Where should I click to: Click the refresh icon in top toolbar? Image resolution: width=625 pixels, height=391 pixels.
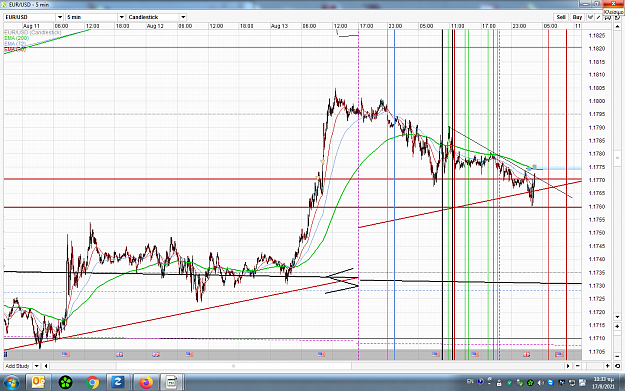tap(617, 18)
